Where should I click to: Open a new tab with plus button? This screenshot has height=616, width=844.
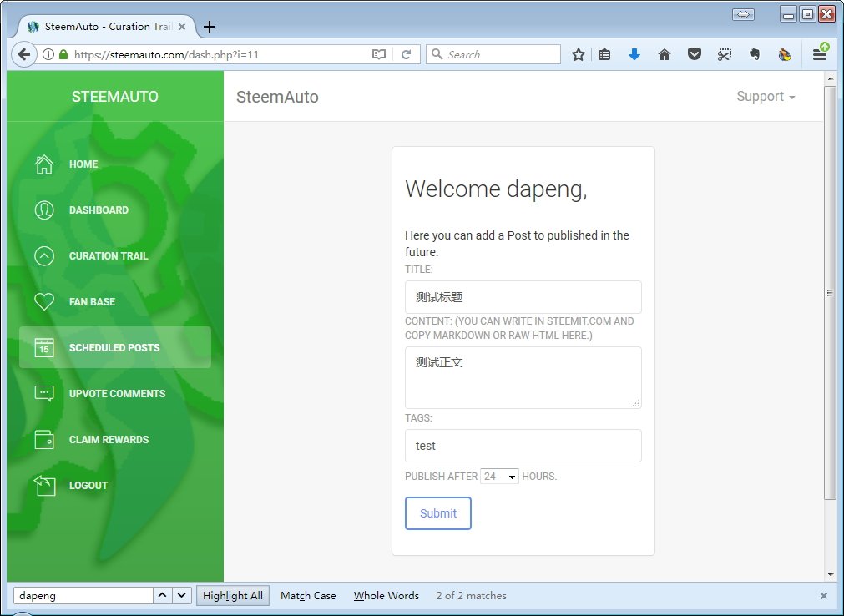(210, 27)
